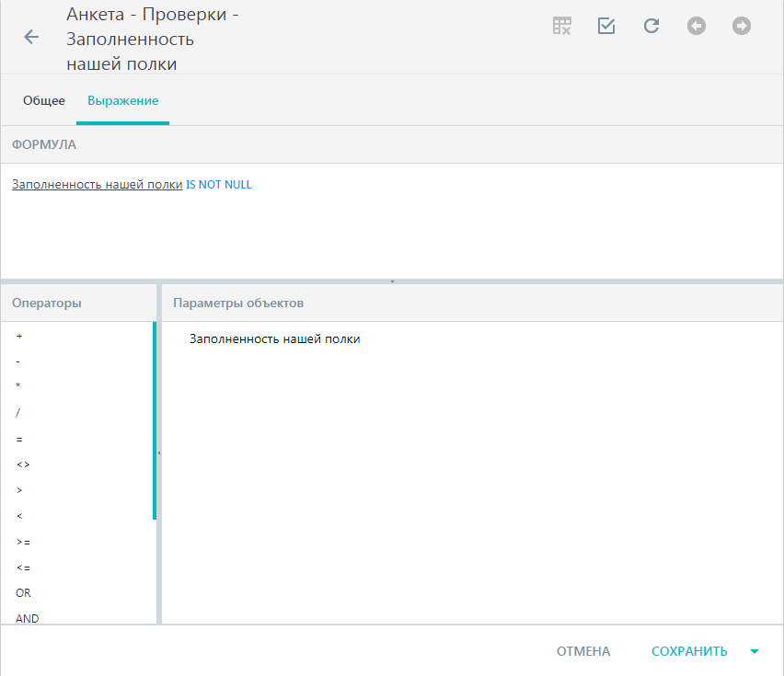Select the OR operator
Screen dimensions: 784x676
pyautogui.click(x=23, y=593)
